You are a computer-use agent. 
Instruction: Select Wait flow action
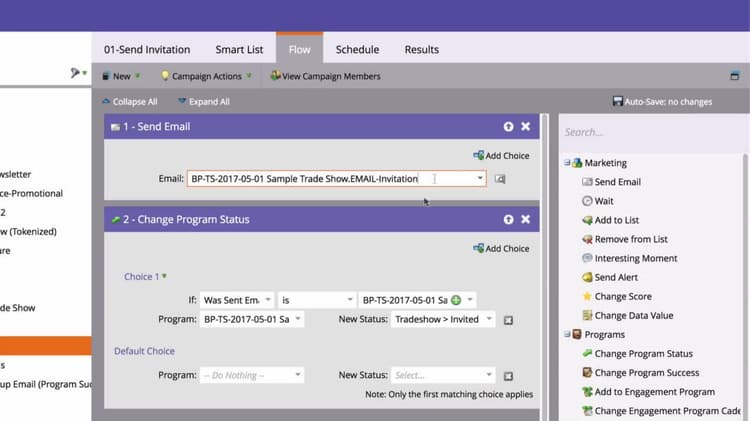click(x=597, y=201)
